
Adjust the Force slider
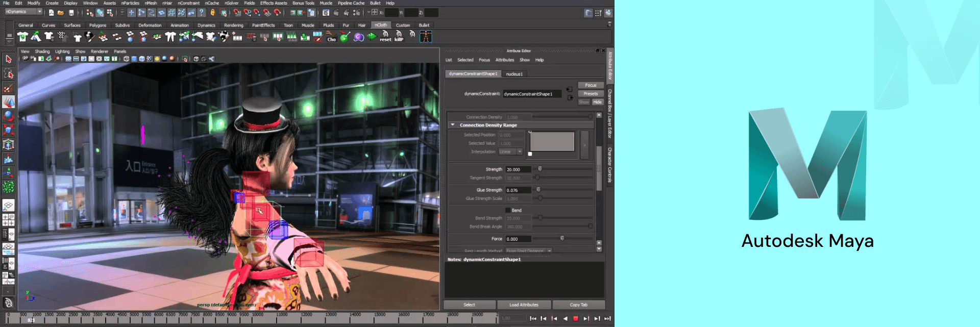(562, 239)
